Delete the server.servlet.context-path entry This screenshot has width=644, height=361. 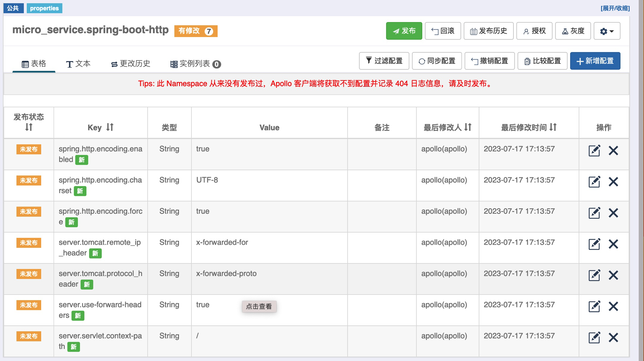[x=613, y=337]
